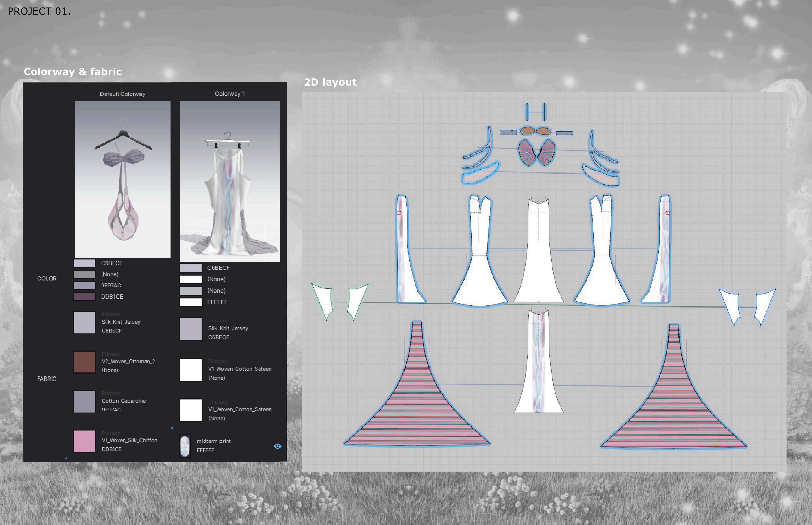The width and height of the screenshot is (812, 525).
Task: Click the Silk_Knit_Jersey label under Default Colorway
Action: [x=121, y=322]
